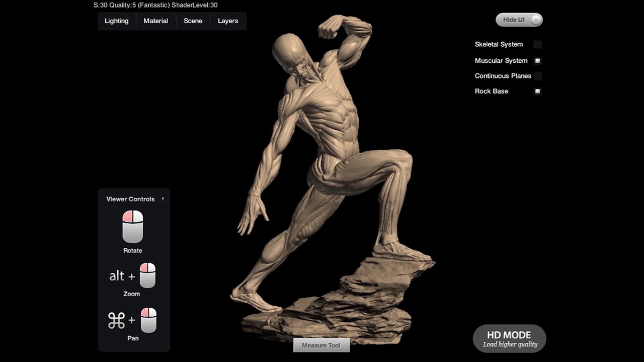Collapse the Viewer Controls panel arrow
Viewport: 644px width, 362px height.
[x=163, y=199]
